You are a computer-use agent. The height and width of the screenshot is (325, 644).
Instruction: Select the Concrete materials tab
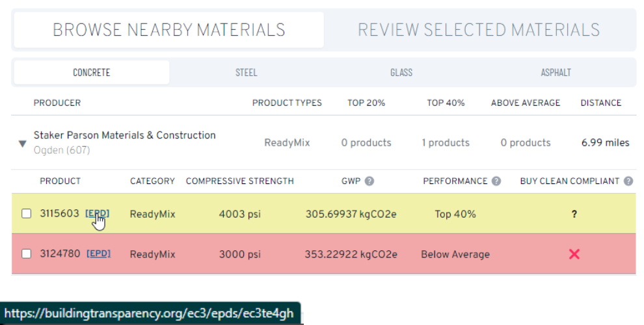click(x=92, y=73)
